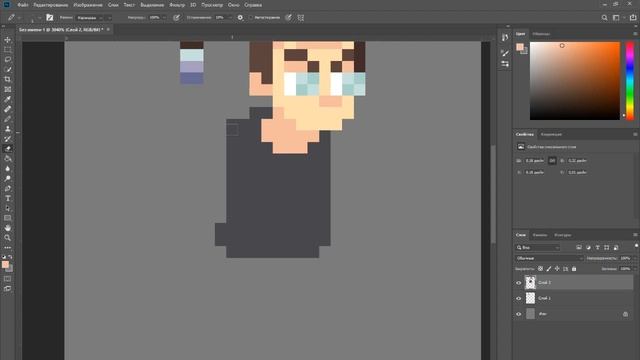This screenshot has width=640, height=360.
Task: Open the Редактирование menu
Action: click(51, 5)
